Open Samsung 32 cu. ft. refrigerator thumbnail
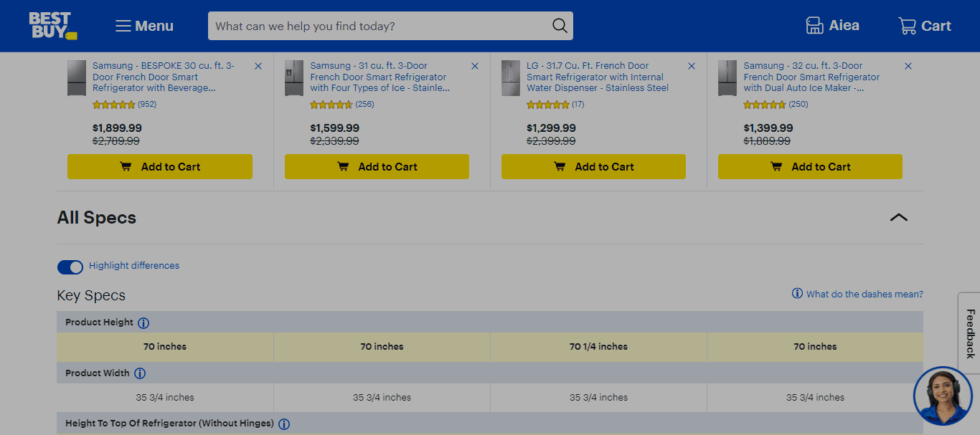The width and height of the screenshot is (980, 435). tap(727, 78)
